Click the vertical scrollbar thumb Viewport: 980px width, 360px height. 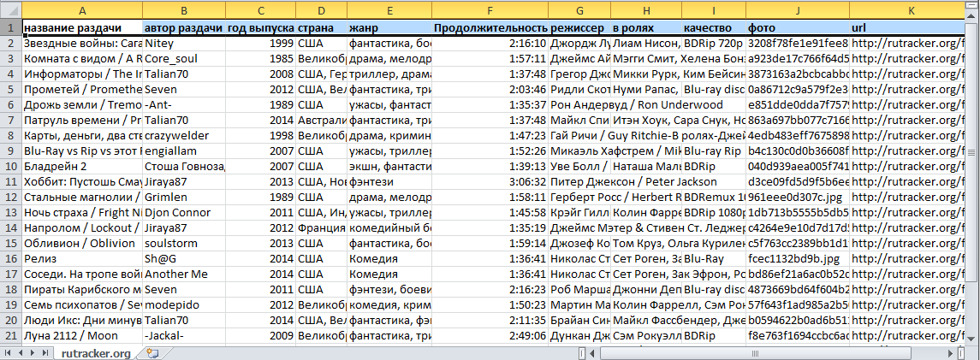coord(972,151)
